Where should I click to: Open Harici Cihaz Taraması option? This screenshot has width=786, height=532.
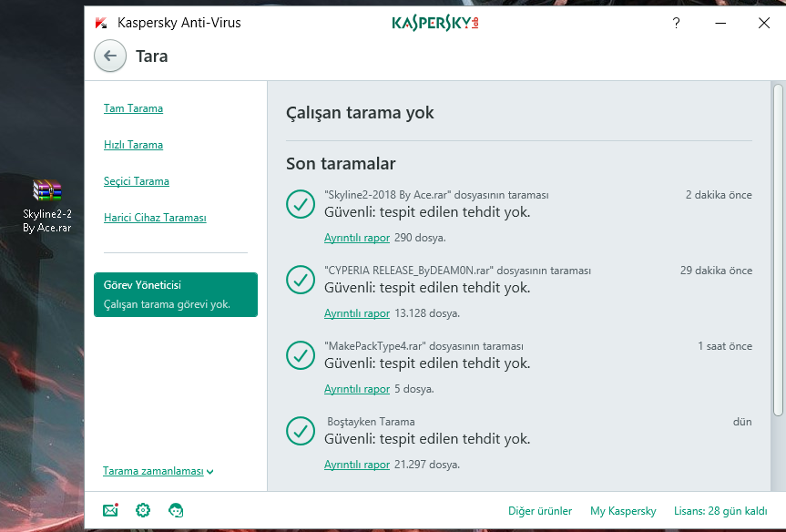coord(155,218)
